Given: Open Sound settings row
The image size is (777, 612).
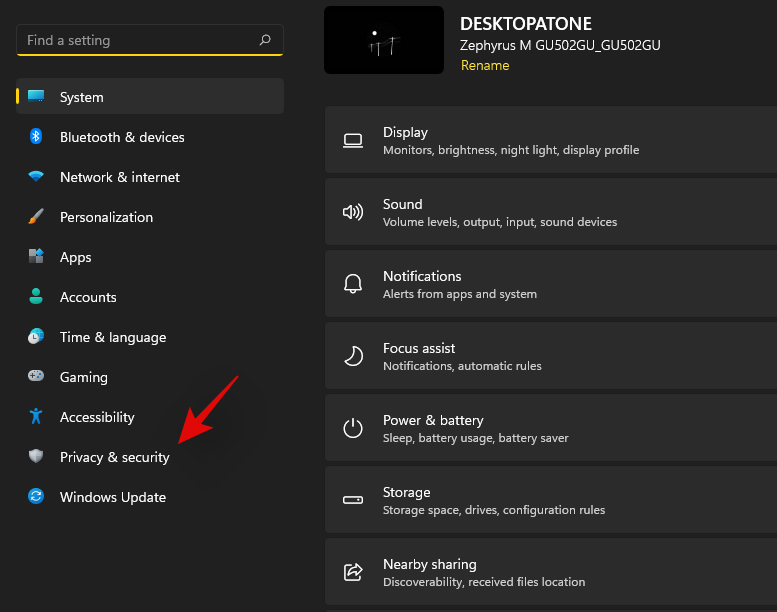Looking at the screenshot, I should 550,212.
